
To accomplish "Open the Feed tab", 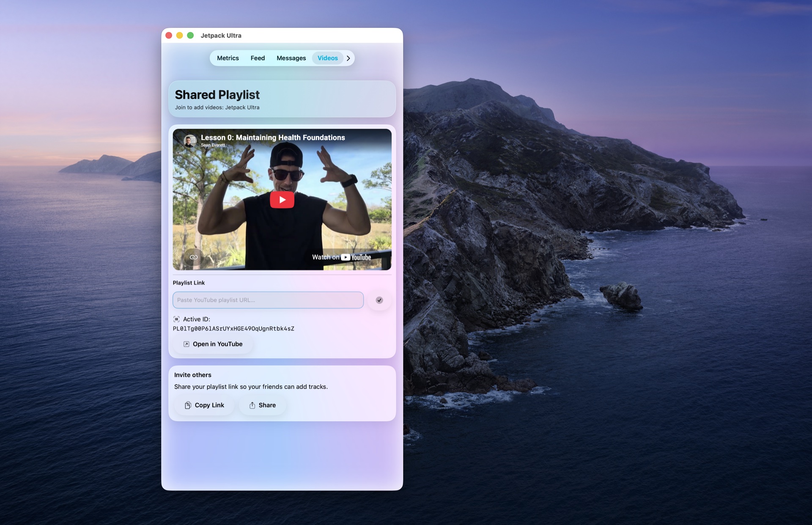I will click(x=258, y=58).
